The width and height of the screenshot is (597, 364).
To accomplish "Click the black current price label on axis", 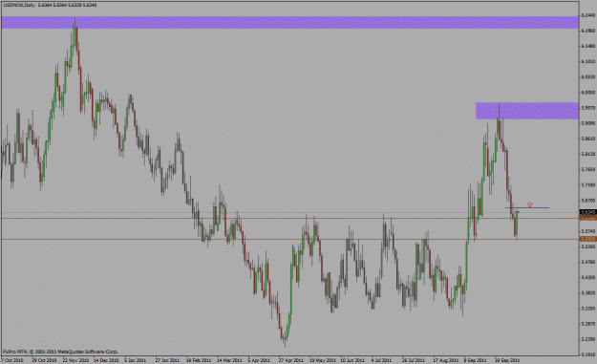I will click(587, 212).
